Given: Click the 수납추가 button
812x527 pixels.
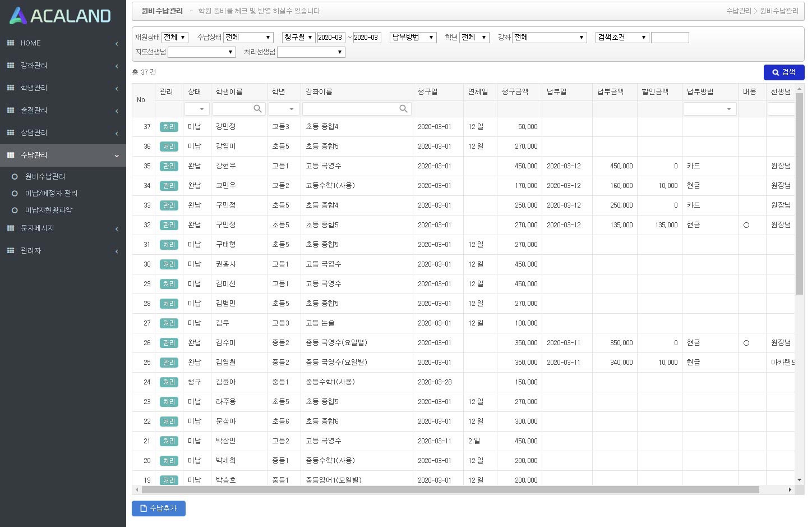Looking at the screenshot, I should click(159, 508).
